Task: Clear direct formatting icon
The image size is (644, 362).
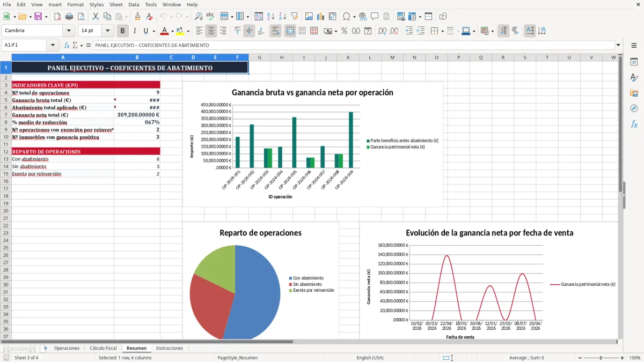Action: [x=150, y=17]
